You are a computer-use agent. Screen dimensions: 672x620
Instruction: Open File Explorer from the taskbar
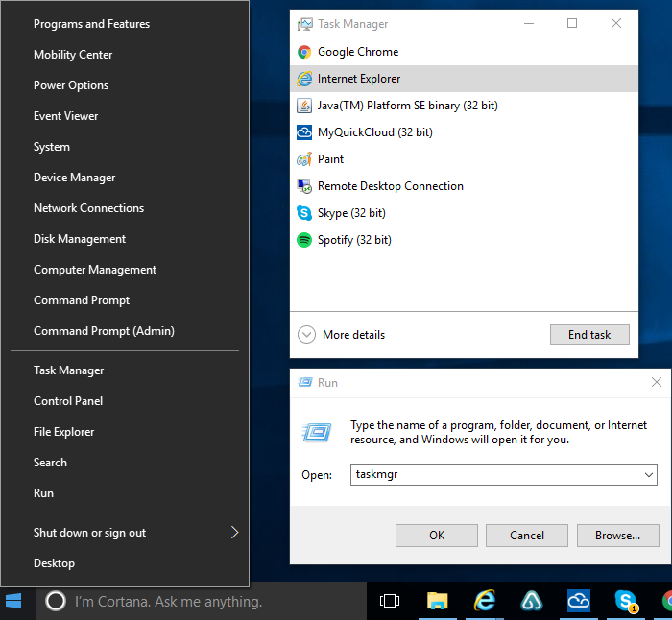click(x=438, y=601)
